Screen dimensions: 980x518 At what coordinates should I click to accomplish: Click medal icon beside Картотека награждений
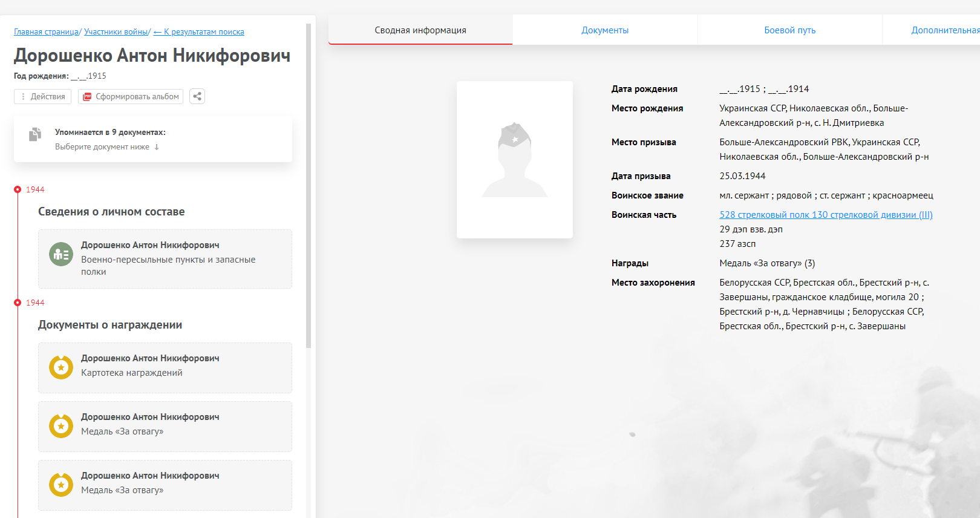pos(61,367)
